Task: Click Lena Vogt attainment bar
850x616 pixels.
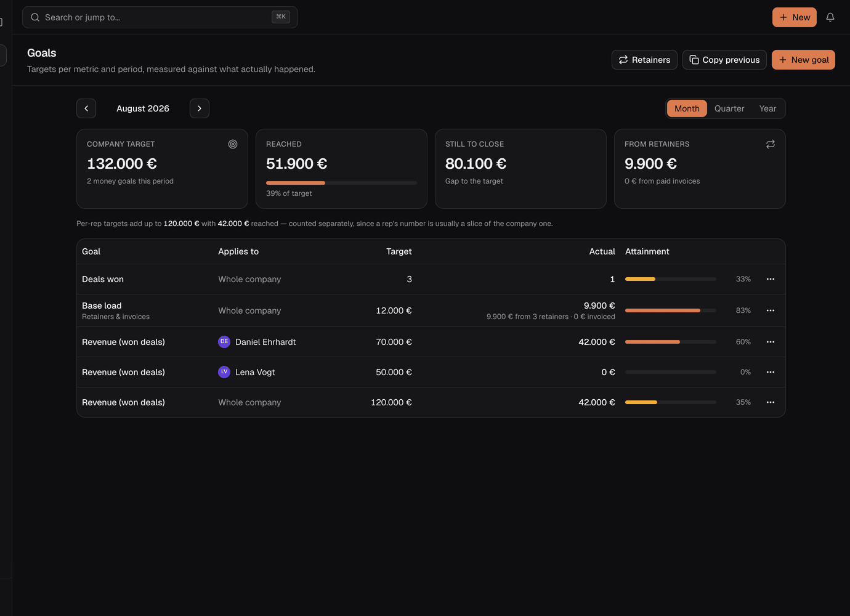Action: tap(671, 372)
